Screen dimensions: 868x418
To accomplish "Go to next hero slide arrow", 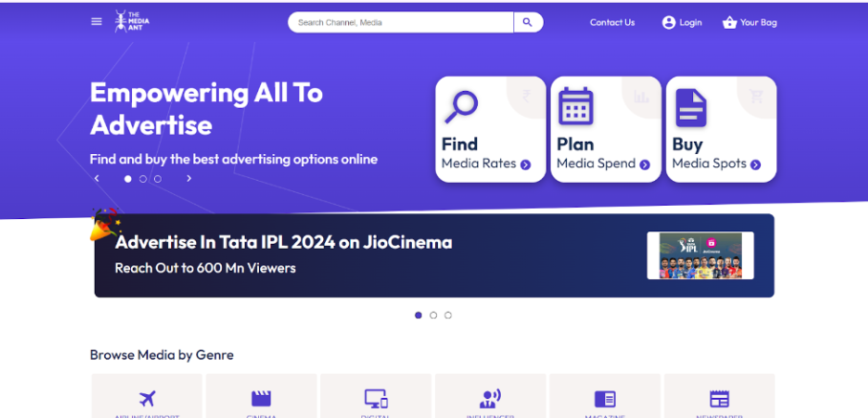I will tap(188, 178).
